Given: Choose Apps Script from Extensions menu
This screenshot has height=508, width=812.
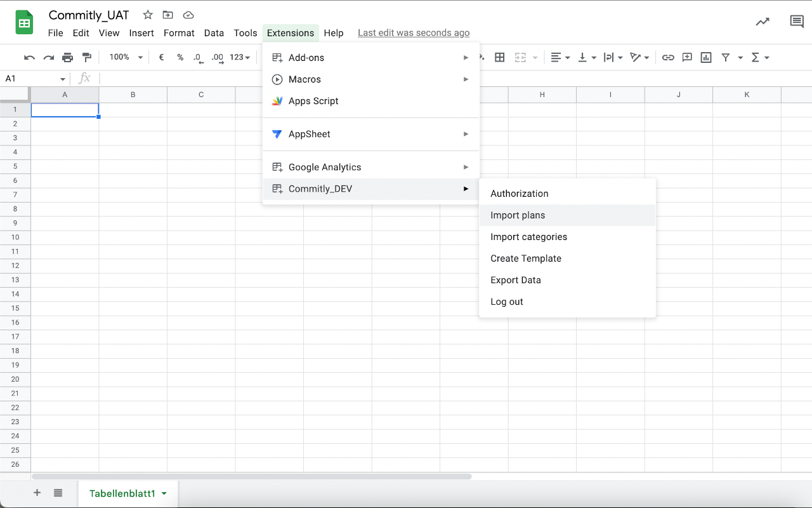Looking at the screenshot, I should [x=371, y=101].
